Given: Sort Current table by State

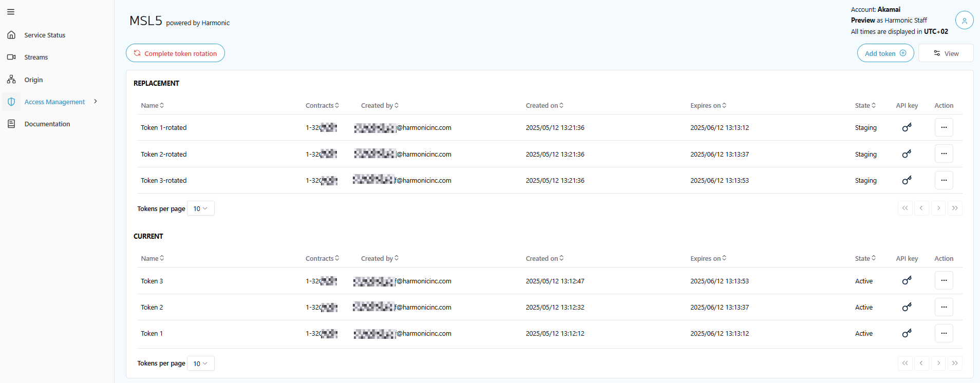Looking at the screenshot, I should pyautogui.click(x=865, y=259).
